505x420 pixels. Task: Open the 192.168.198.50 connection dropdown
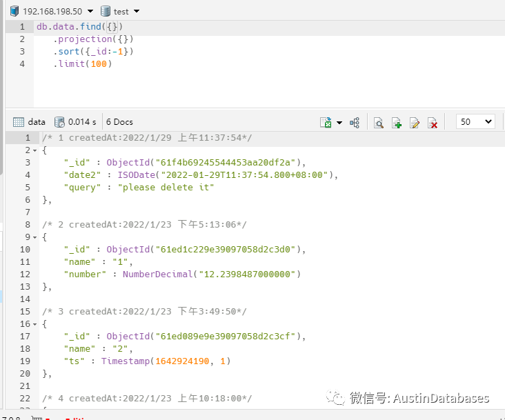pyautogui.click(x=90, y=11)
